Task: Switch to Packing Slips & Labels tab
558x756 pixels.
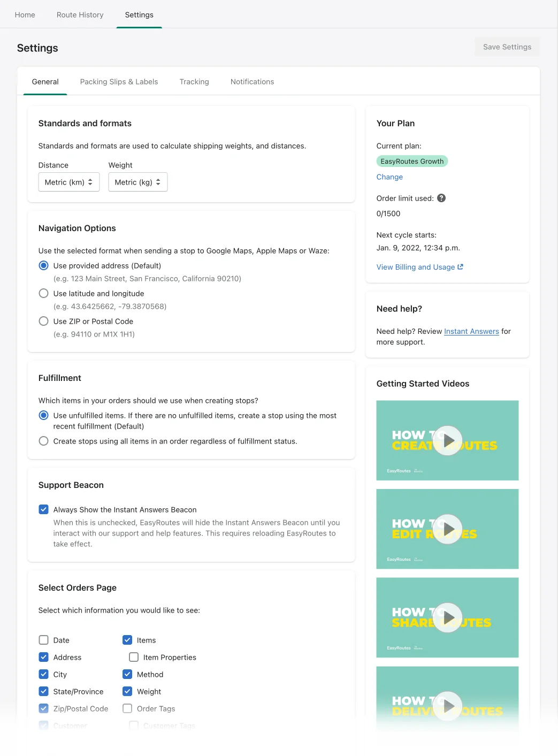Action: click(x=119, y=81)
